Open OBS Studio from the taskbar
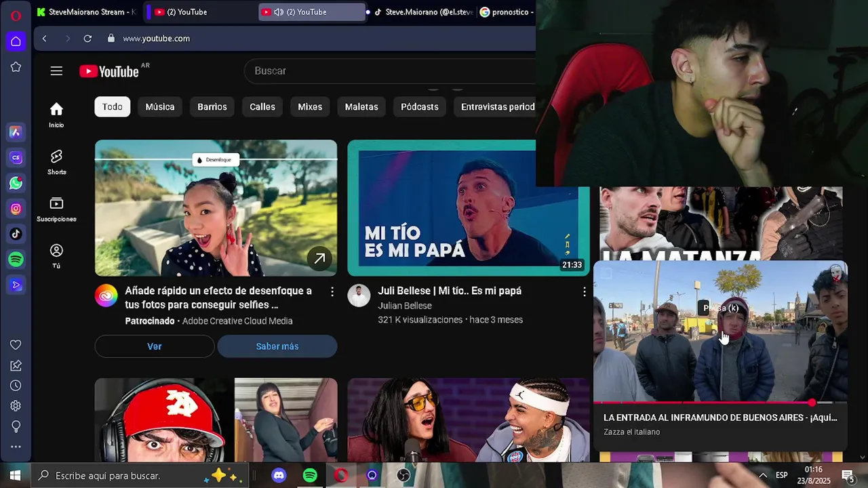 point(403,476)
